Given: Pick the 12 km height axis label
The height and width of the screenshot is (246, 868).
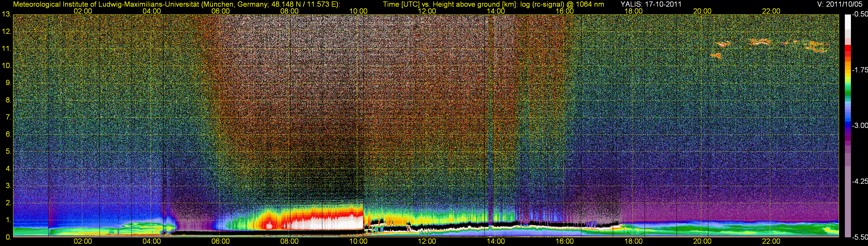Looking at the screenshot, I should [7, 32].
